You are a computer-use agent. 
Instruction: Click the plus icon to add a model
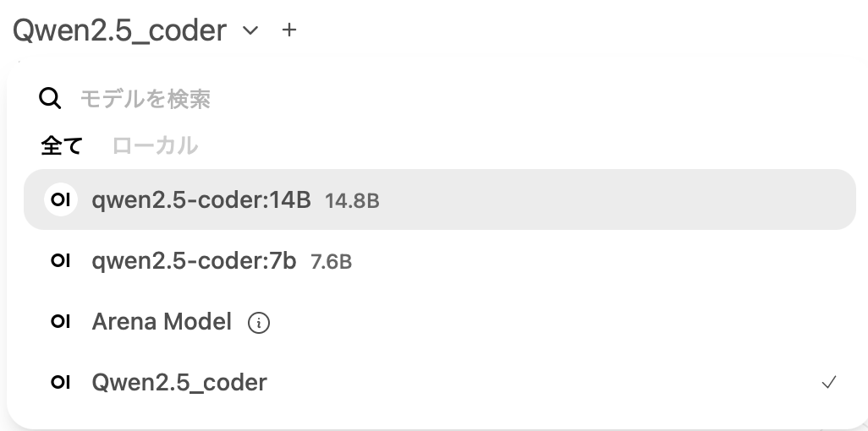(289, 30)
